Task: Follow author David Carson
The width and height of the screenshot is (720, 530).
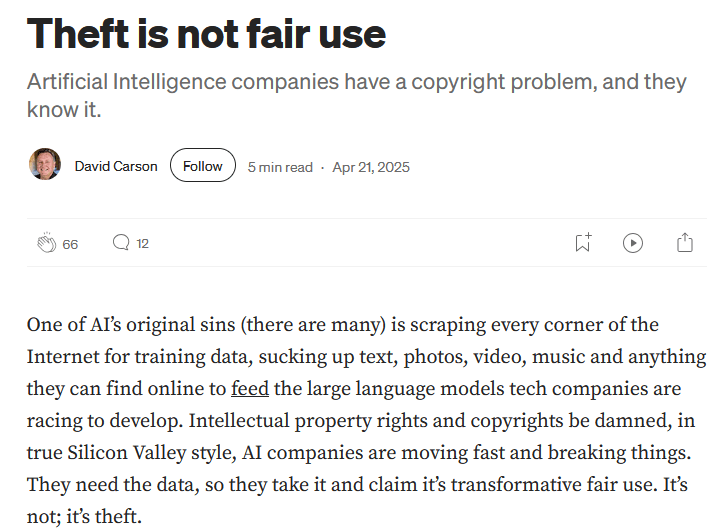Action: point(203,166)
